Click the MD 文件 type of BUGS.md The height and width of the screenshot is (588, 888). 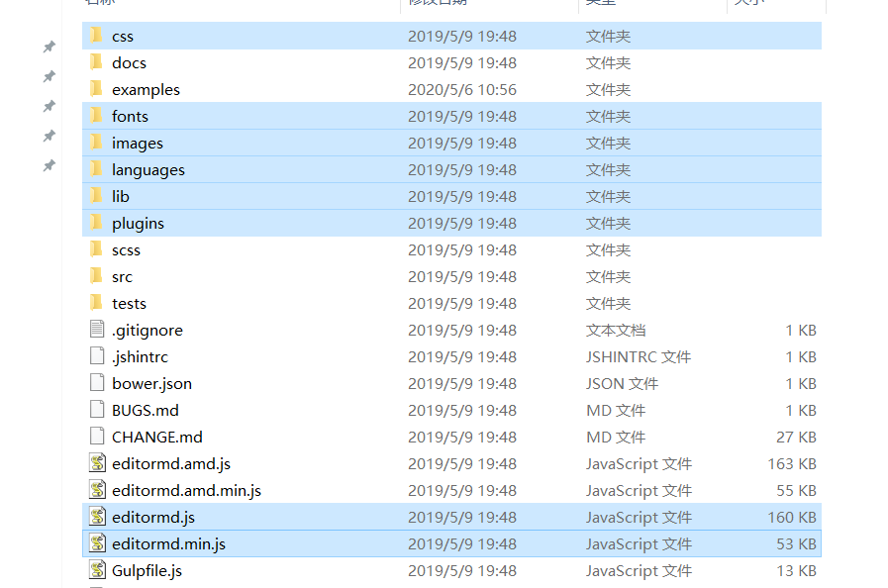[616, 410]
